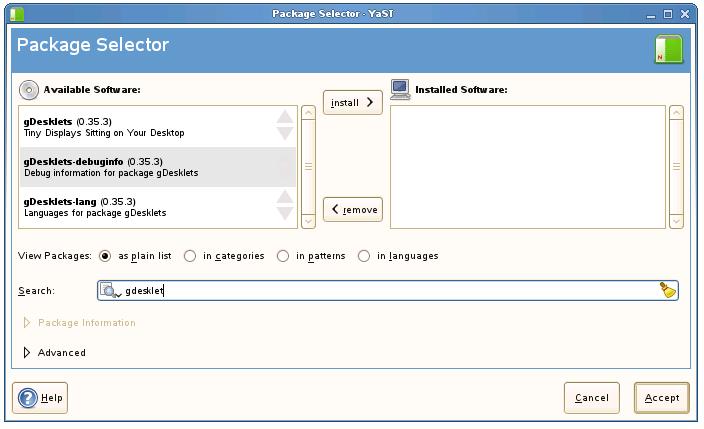The image size is (704, 429).
Task: Click the Help button
Action: (x=40, y=398)
